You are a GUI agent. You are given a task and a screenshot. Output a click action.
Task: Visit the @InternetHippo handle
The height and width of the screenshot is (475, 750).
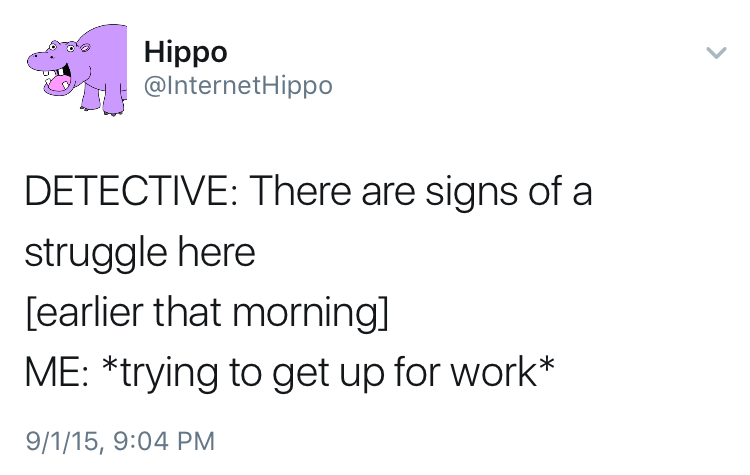click(238, 86)
